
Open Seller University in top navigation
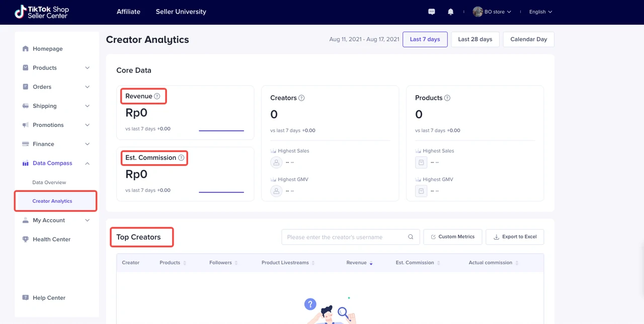181,12
